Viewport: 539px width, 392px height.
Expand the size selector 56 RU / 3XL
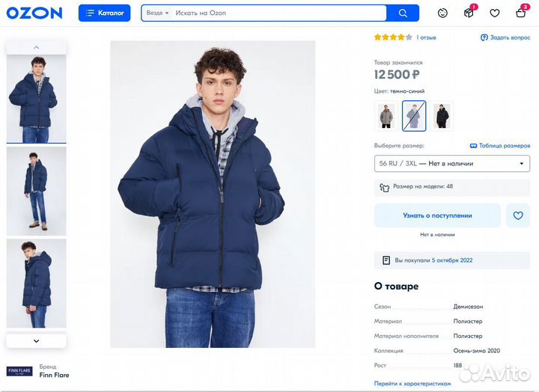coord(452,163)
